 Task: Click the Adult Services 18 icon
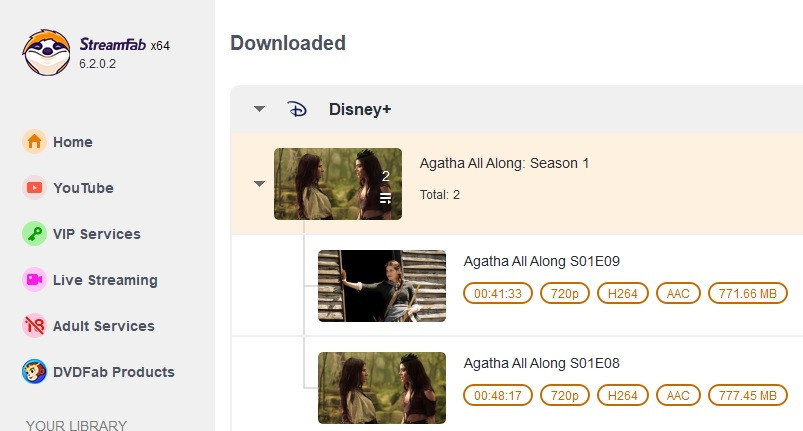[x=34, y=326]
